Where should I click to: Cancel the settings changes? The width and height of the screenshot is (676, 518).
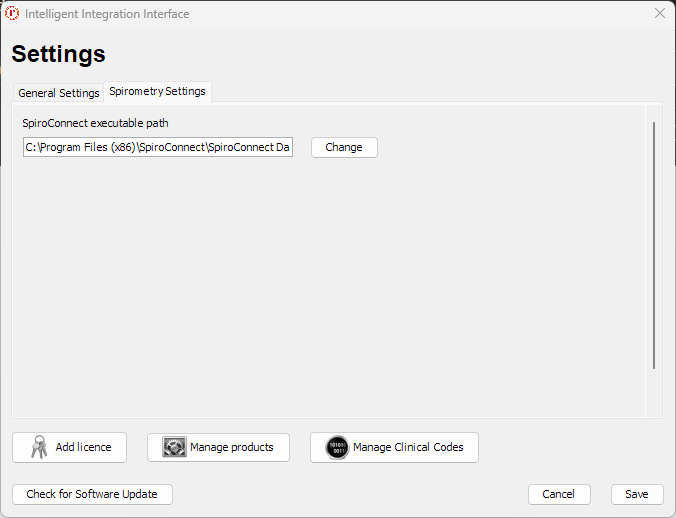pyautogui.click(x=558, y=494)
